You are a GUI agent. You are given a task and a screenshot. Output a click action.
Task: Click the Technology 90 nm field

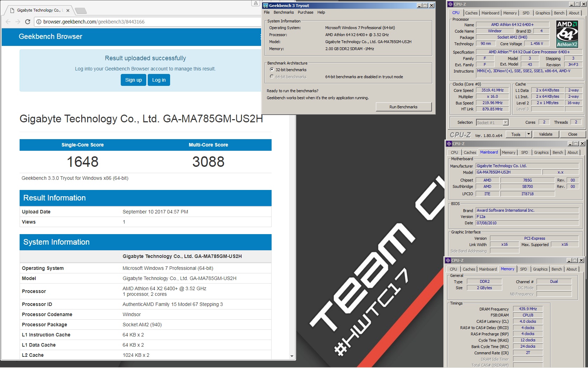pyautogui.click(x=486, y=43)
